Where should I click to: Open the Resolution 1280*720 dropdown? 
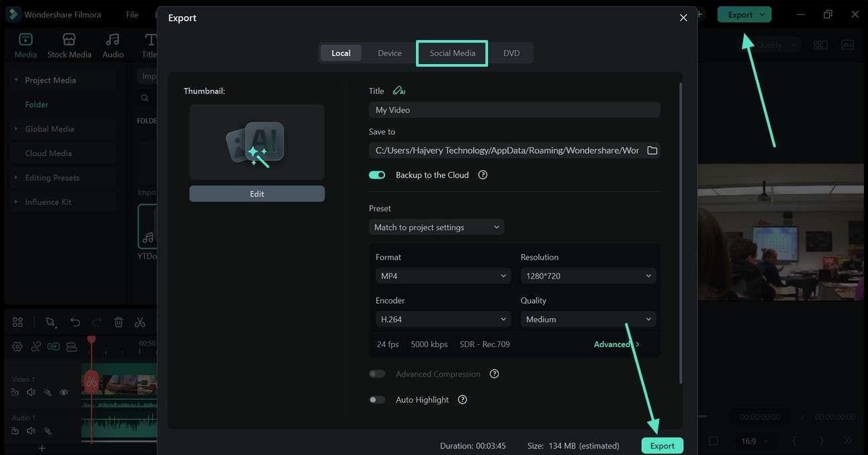pyautogui.click(x=588, y=276)
